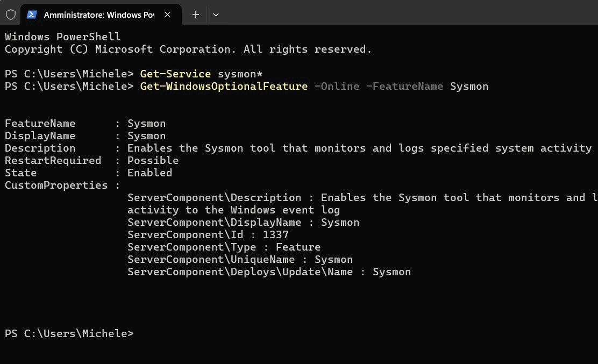Click the shield icon in the title bar

tap(11, 15)
